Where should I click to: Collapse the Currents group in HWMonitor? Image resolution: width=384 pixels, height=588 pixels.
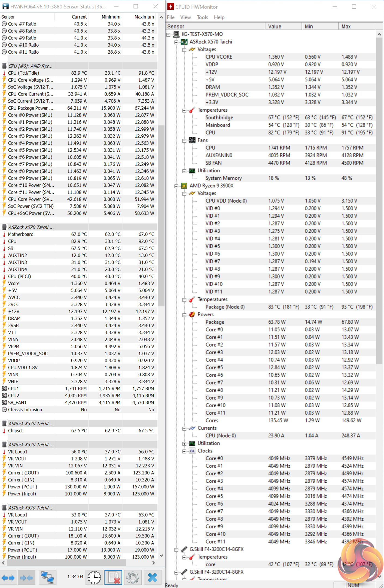click(x=184, y=428)
